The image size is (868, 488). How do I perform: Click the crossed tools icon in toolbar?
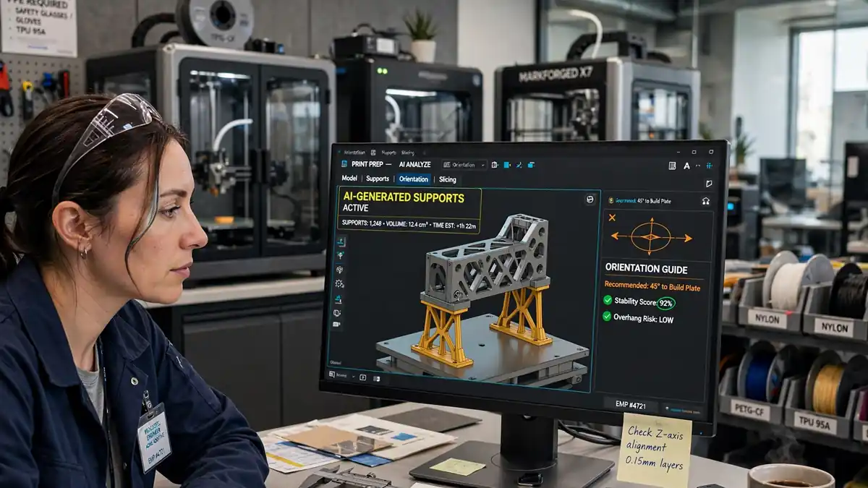click(519, 165)
